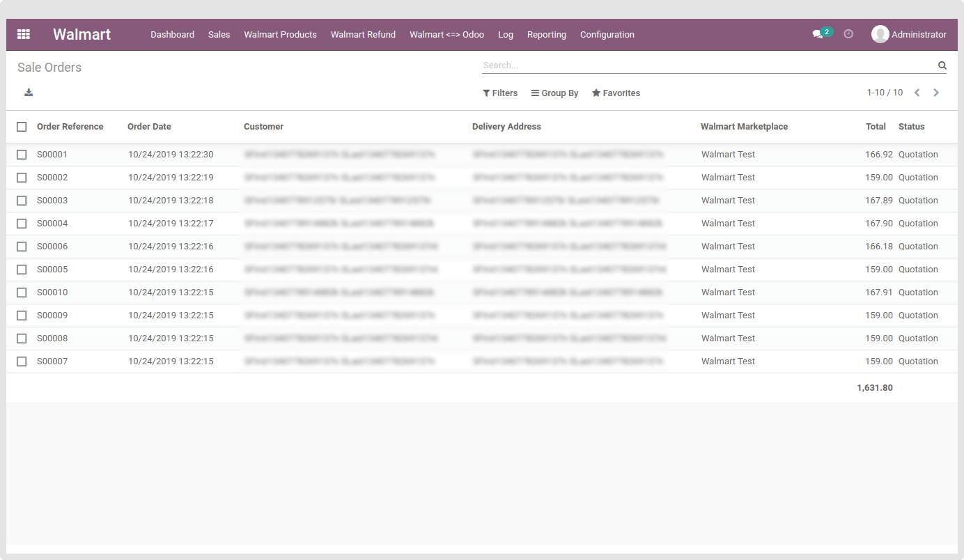The image size is (964, 560).
Task: Click the date 10/24/2019 13:22:19
Action: coord(171,178)
